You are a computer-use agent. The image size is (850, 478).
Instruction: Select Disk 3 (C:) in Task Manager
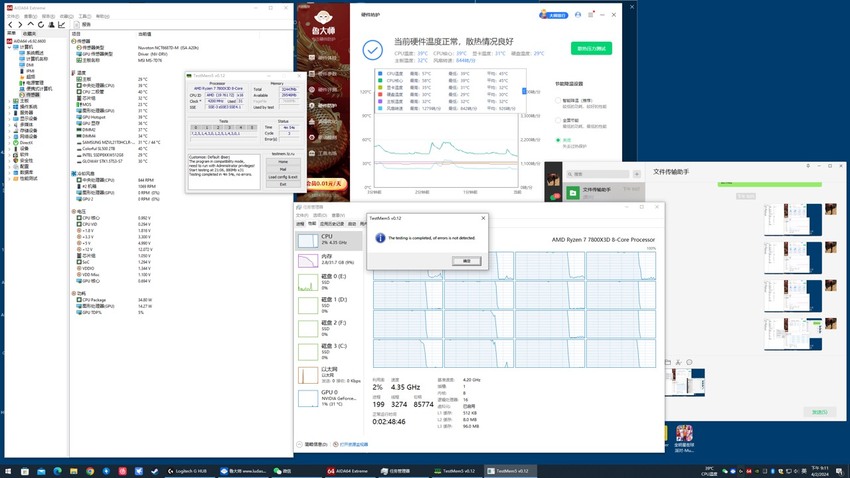pyautogui.click(x=329, y=352)
